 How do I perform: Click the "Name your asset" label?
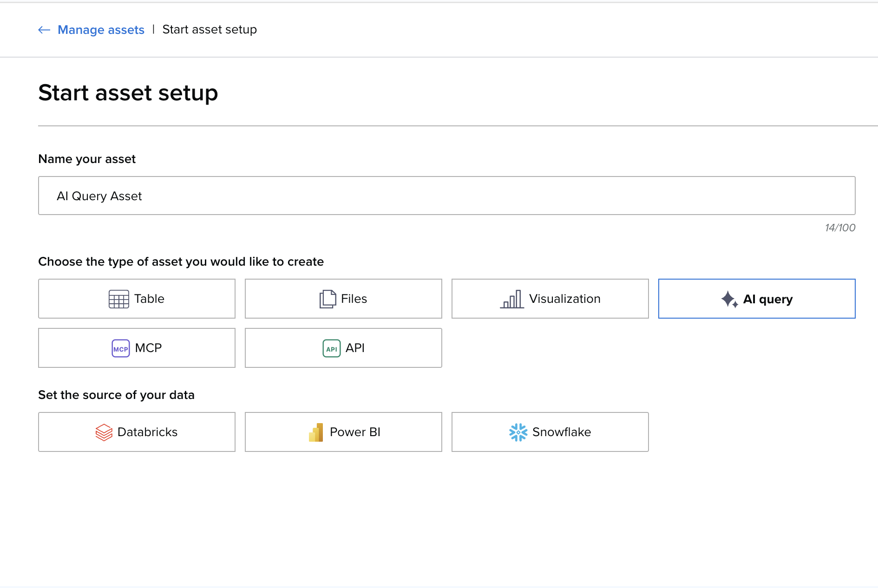(x=87, y=159)
